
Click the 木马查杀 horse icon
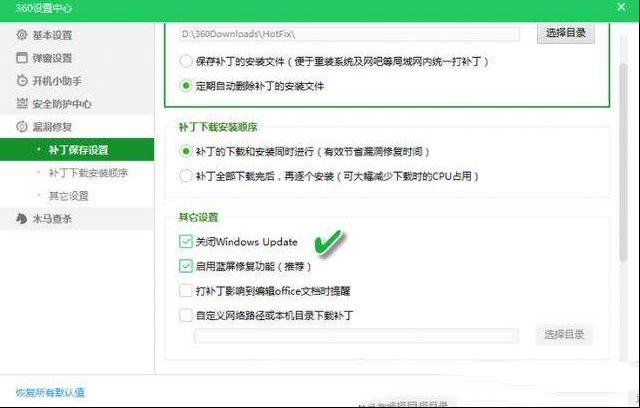coord(22,219)
